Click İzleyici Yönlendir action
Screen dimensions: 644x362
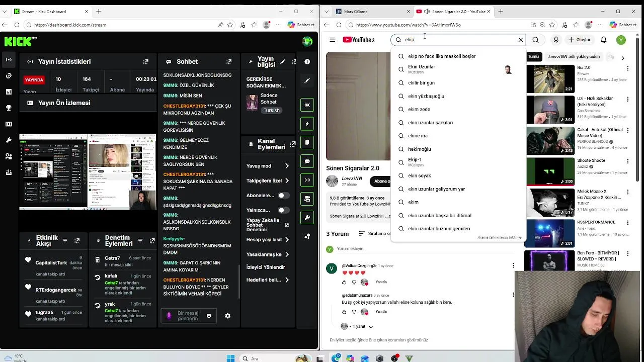(266, 267)
